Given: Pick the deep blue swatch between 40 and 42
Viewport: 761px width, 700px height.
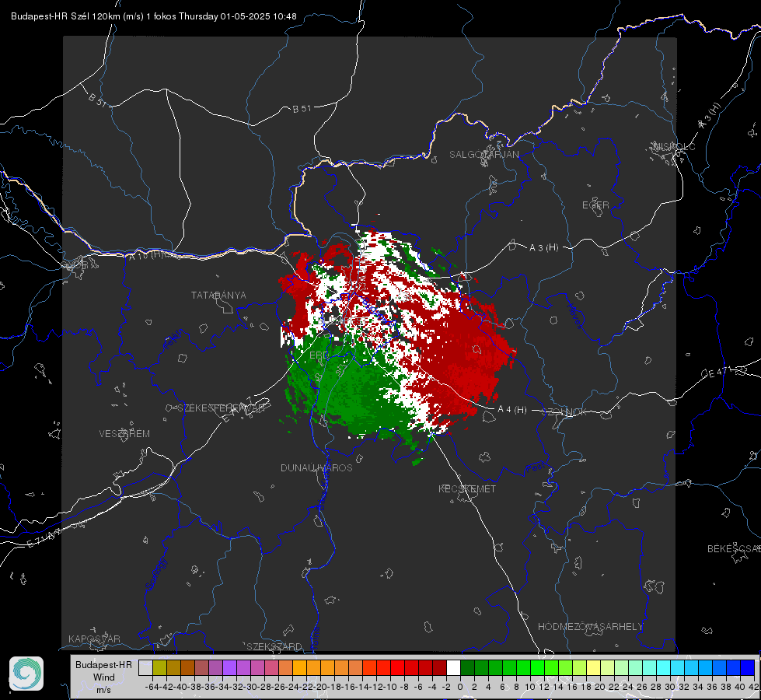Looking at the screenshot, I should pos(748,667).
